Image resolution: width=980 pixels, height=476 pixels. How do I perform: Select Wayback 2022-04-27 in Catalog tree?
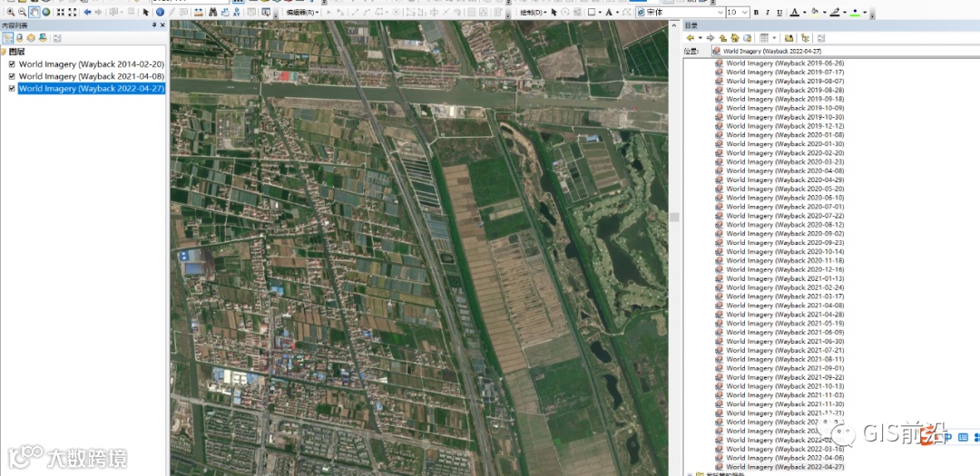(x=785, y=467)
